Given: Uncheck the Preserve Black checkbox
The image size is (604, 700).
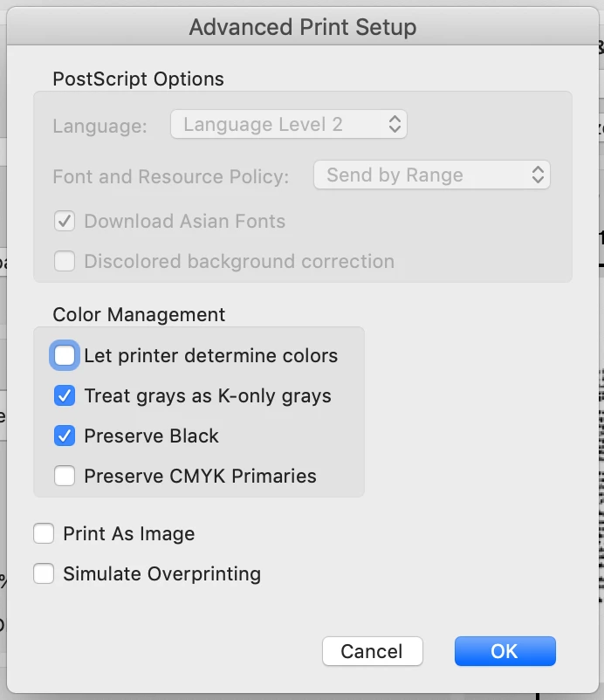Looking at the screenshot, I should (65, 436).
